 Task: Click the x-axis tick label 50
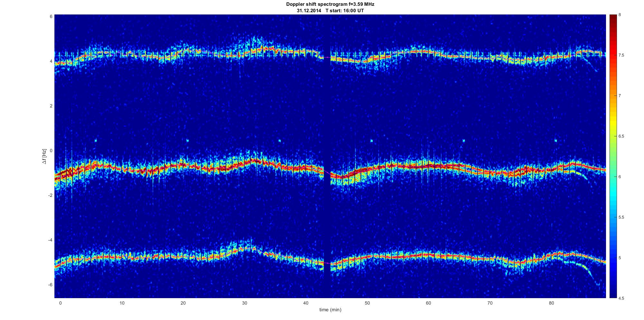coord(367,303)
